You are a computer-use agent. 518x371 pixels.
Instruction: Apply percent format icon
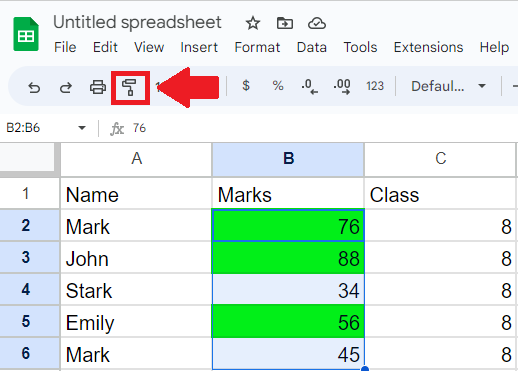pos(278,86)
